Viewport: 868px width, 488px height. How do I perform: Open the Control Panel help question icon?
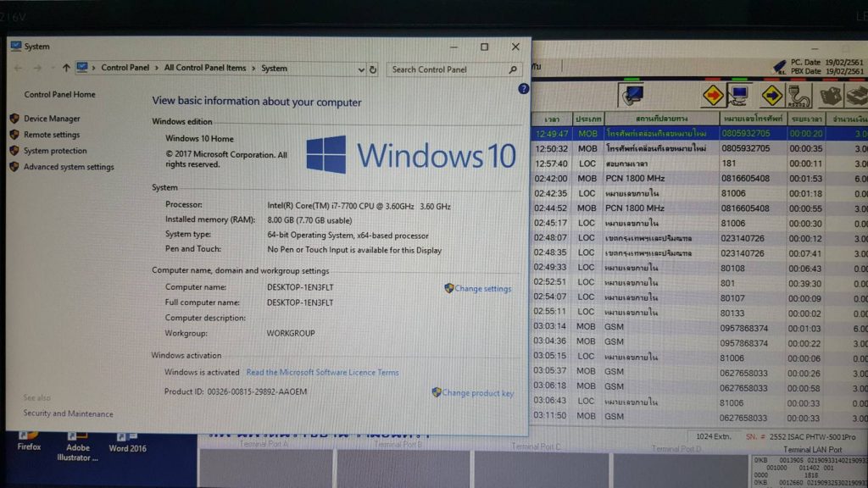pos(522,89)
